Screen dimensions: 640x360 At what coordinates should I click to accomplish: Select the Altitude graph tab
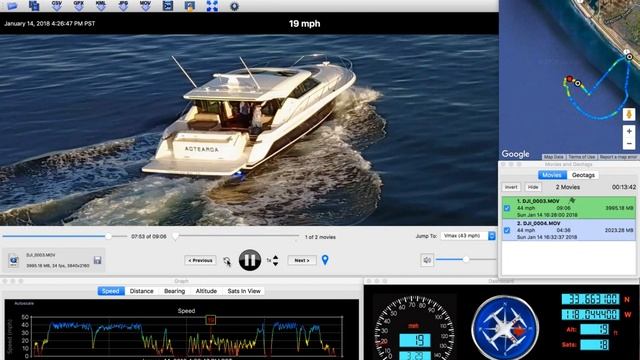point(206,291)
